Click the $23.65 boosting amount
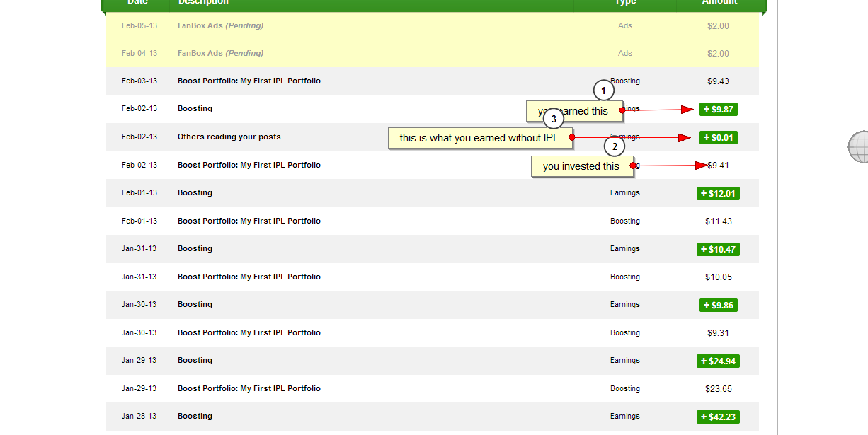 coord(718,388)
